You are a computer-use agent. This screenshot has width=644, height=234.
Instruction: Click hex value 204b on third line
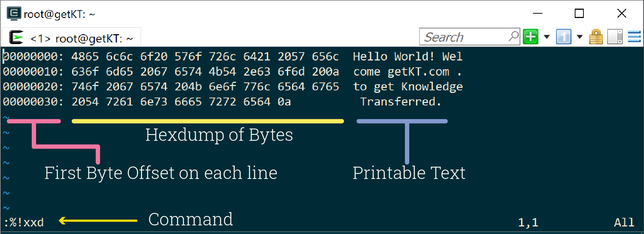click(188, 87)
